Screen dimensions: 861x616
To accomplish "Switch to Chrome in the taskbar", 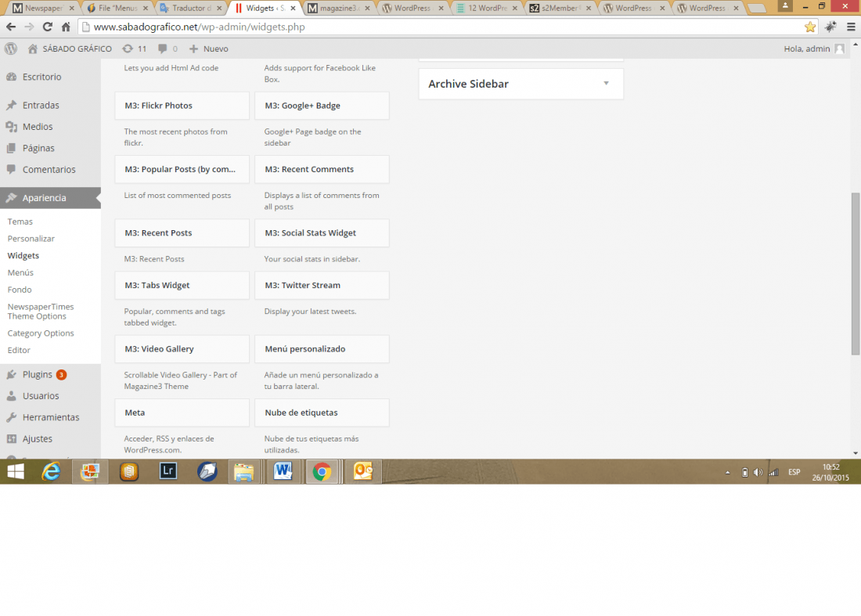I will coord(322,472).
